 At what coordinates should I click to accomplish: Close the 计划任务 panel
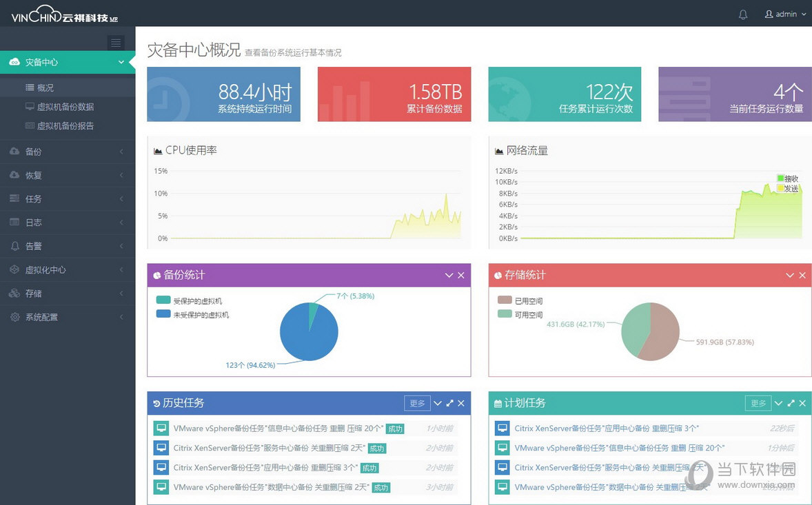tap(802, 403)
